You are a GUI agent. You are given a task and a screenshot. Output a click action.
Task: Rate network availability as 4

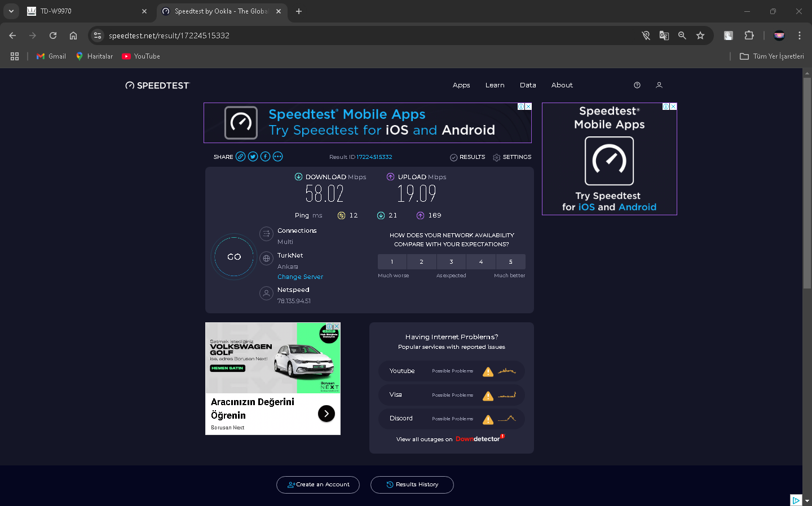[481, 261]
